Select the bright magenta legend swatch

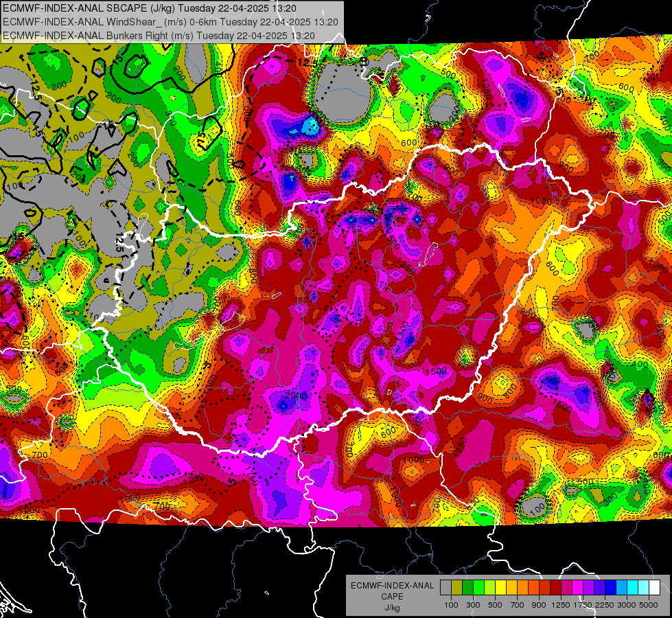(578, 587)
